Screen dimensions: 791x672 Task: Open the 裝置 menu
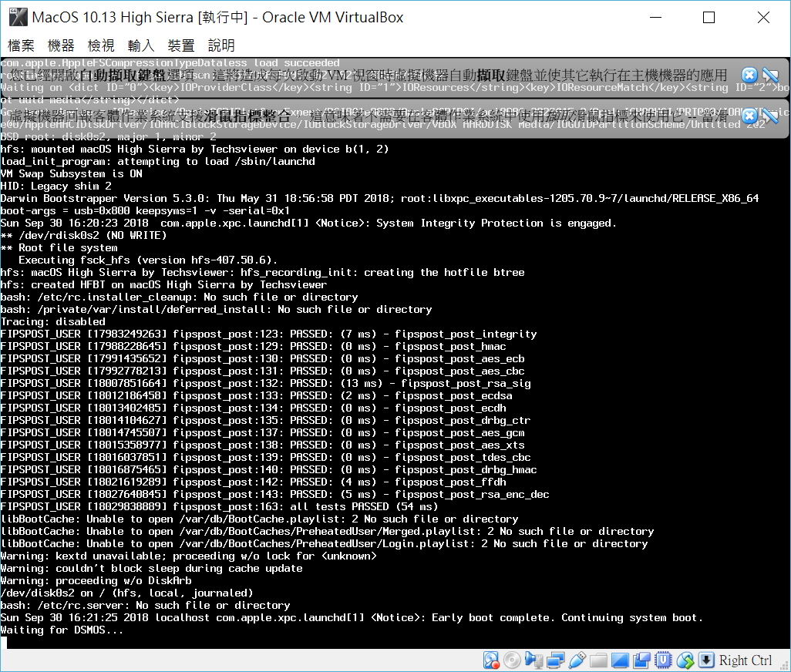click(181, 45)
